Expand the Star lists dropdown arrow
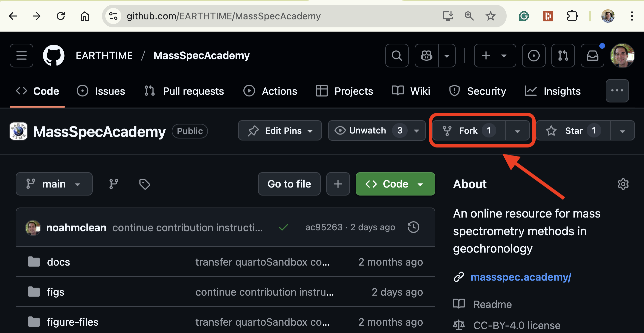This screenshot has height=333, width=644. pyautogui.click(x=622, y=130)
